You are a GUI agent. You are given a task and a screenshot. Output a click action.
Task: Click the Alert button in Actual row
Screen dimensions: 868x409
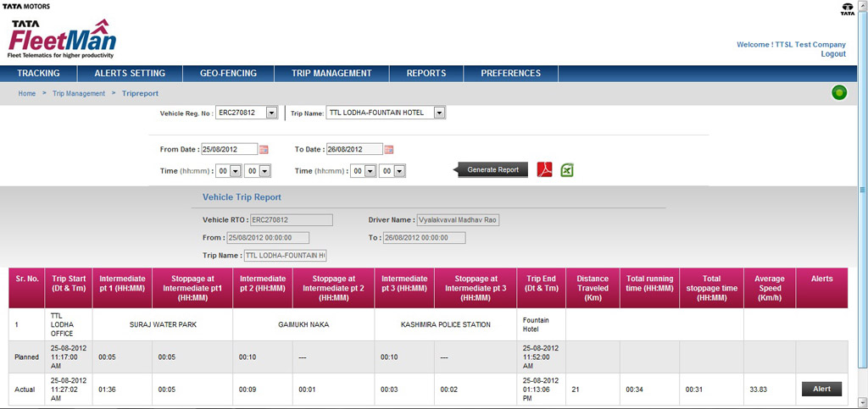[821, 390]
